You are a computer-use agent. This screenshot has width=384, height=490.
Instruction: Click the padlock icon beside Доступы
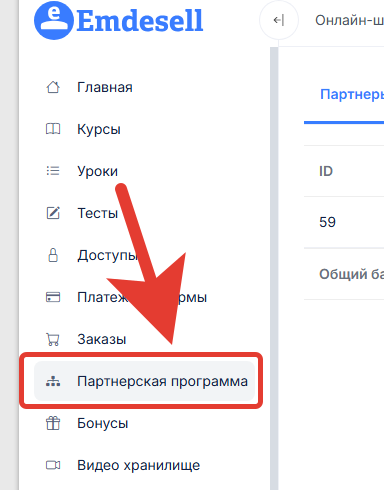coord(53,255)
